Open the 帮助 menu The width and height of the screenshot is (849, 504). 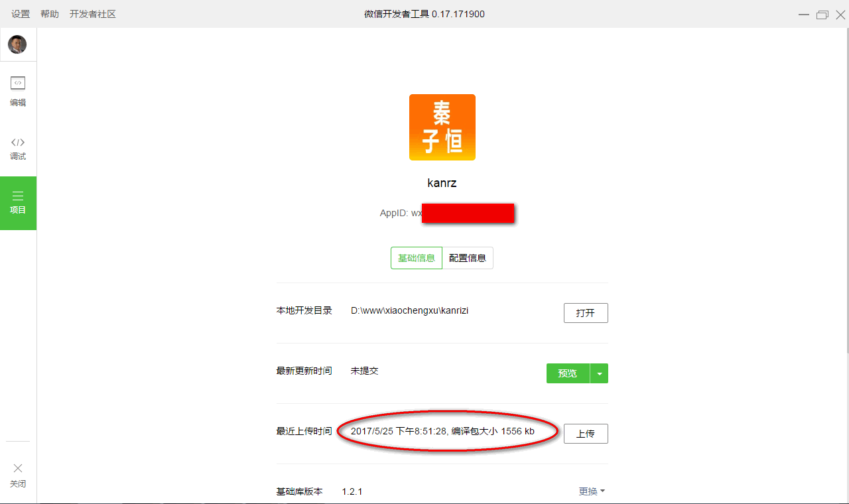pos(50,14)
